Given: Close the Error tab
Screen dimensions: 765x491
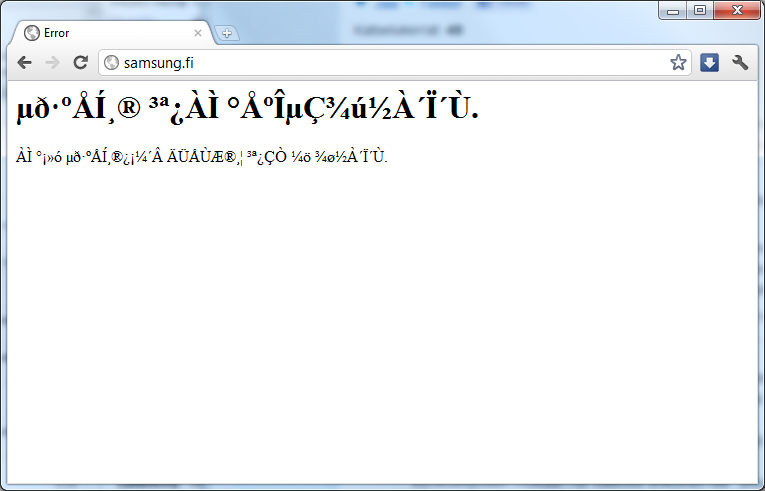Looking at the screenshot, I should 198,33.
